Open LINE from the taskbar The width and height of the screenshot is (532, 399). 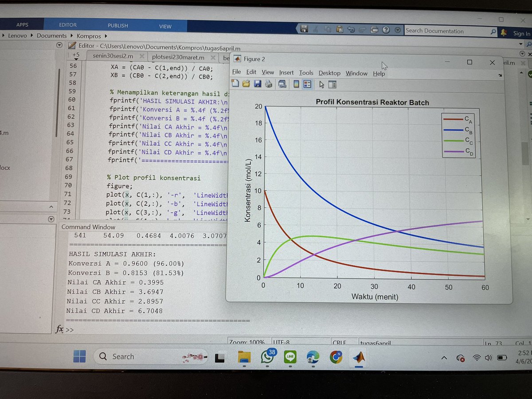(x=290, y=356)
